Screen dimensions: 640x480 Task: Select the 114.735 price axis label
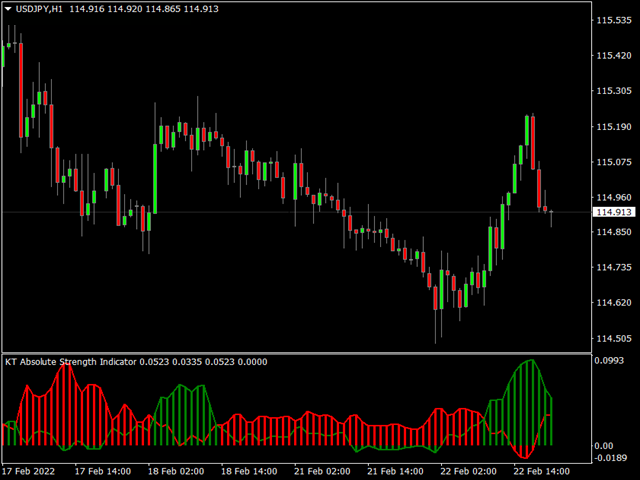(613, 267)
